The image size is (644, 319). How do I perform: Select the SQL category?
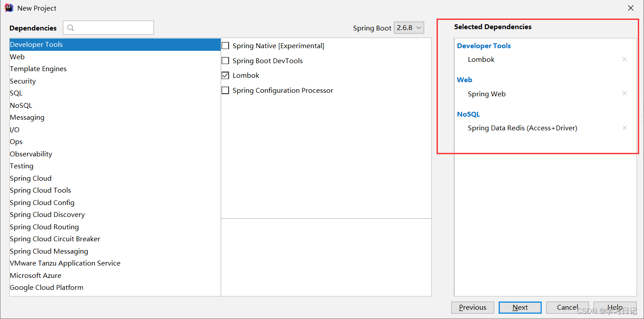(115, 93)
